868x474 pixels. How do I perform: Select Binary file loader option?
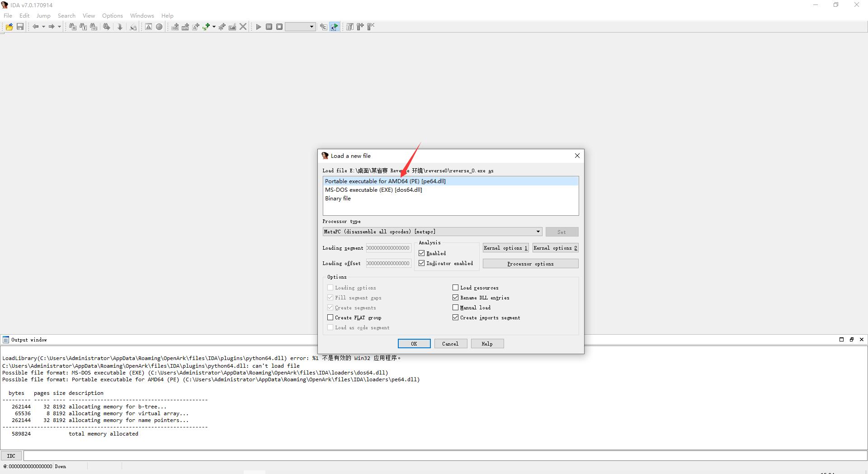coord(451,199)
